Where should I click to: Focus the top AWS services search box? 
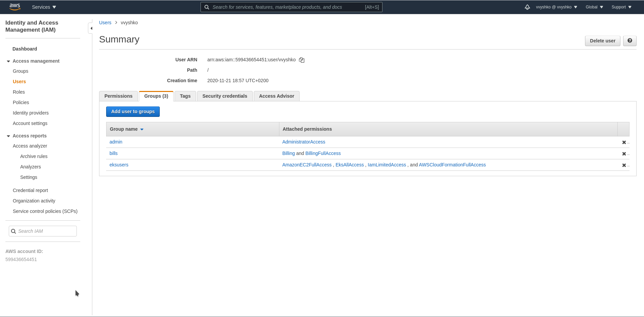(x=291, y=7)
